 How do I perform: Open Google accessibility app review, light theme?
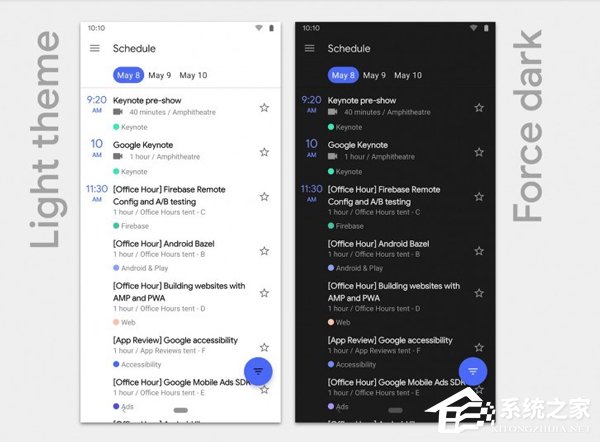175,340
